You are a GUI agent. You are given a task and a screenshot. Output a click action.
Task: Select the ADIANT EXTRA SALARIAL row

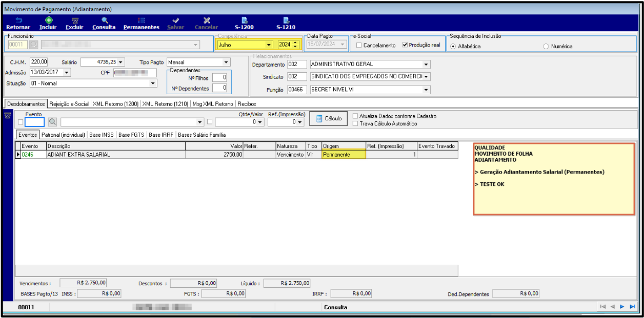pos(237,154)
